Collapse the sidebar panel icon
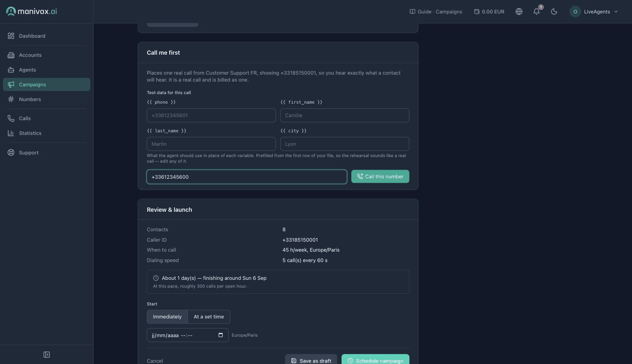632x364 pixels. click(46, 354)
